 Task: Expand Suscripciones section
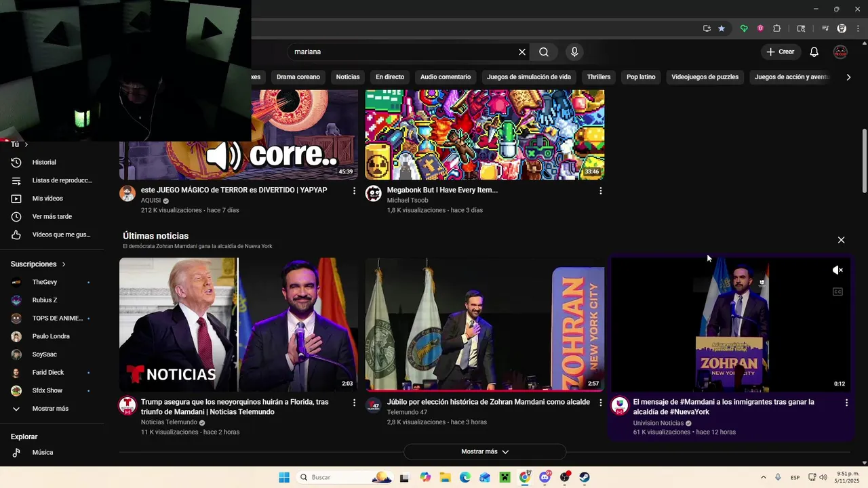pos(38,264)
